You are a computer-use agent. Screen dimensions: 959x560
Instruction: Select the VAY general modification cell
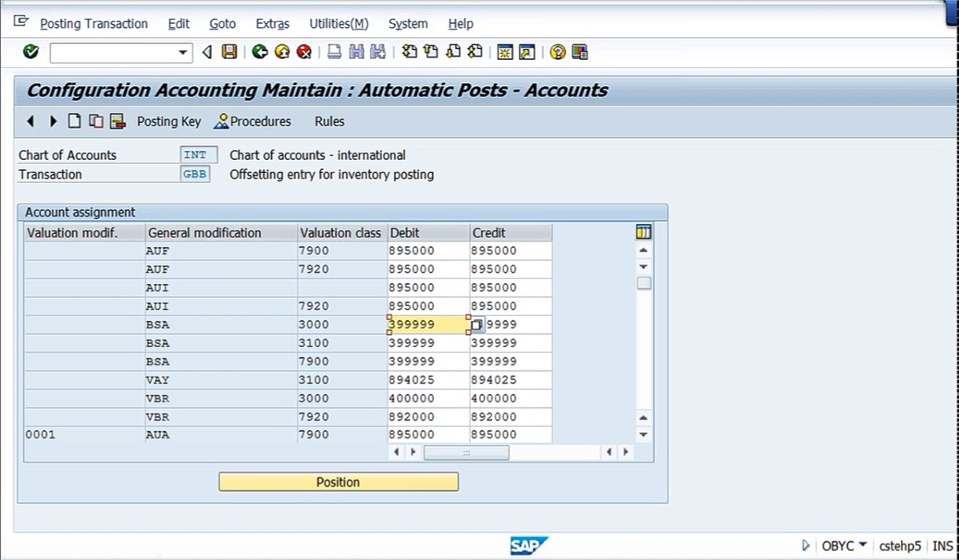click(x=221, y=379)
